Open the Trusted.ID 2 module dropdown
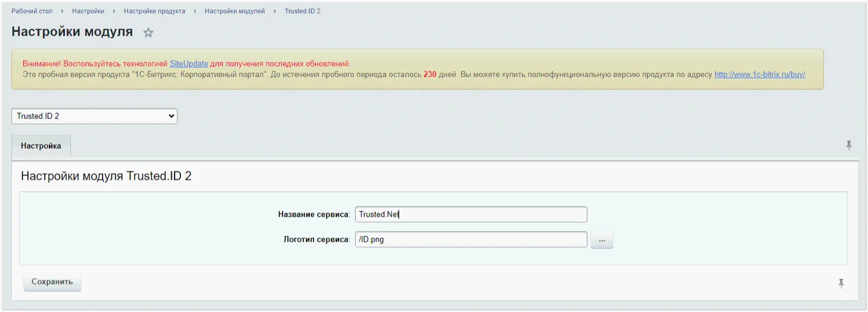The image size is (868, 312). point(94,116)
